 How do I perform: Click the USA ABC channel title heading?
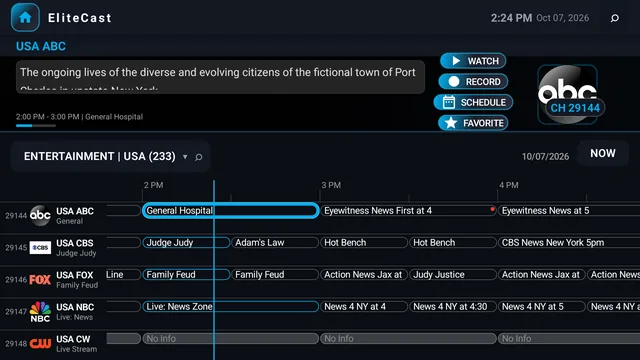(x=41, y=46)
